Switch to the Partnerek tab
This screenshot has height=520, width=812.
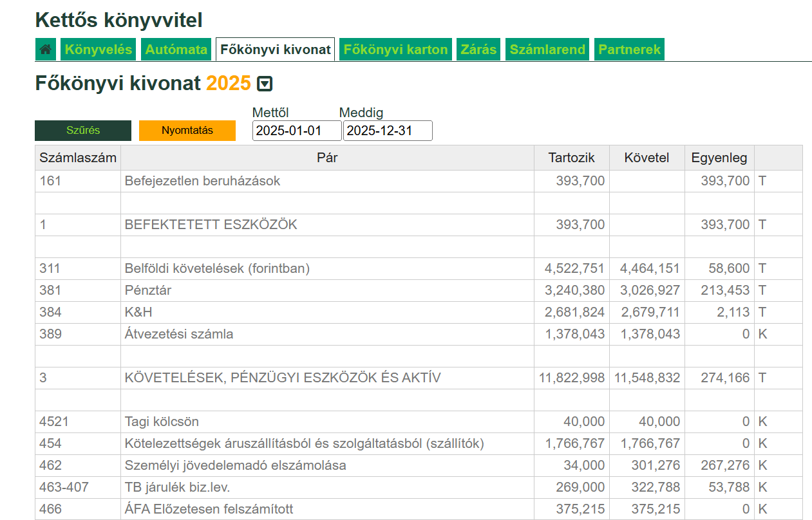point(629,50)
